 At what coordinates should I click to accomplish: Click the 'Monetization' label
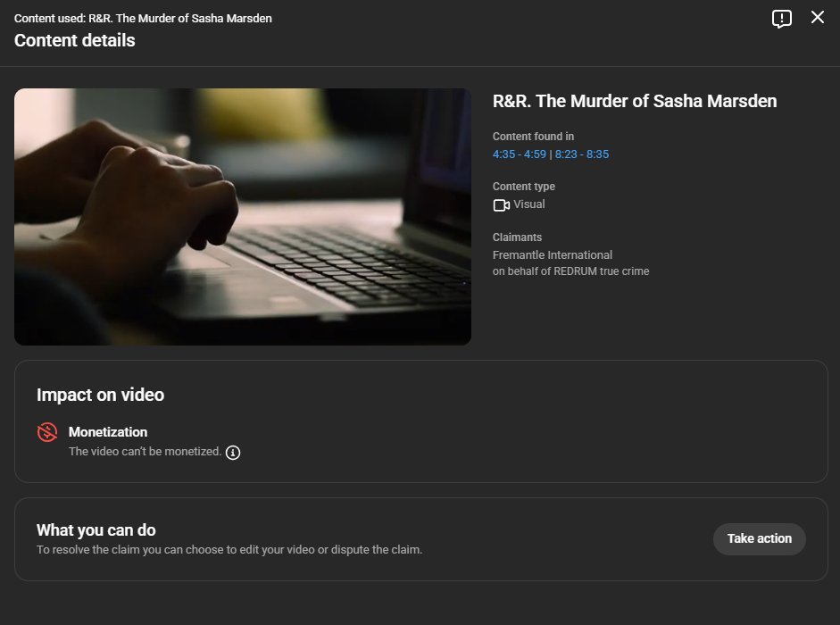point(108,432)
